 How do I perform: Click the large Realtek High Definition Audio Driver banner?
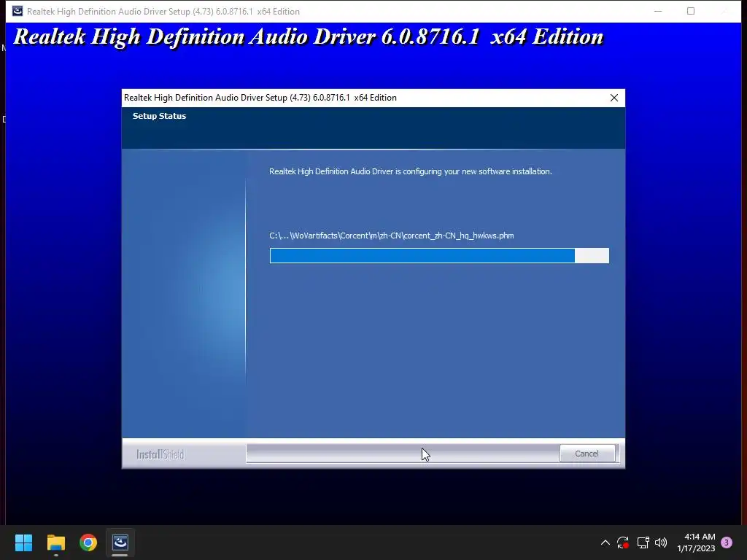309,36
